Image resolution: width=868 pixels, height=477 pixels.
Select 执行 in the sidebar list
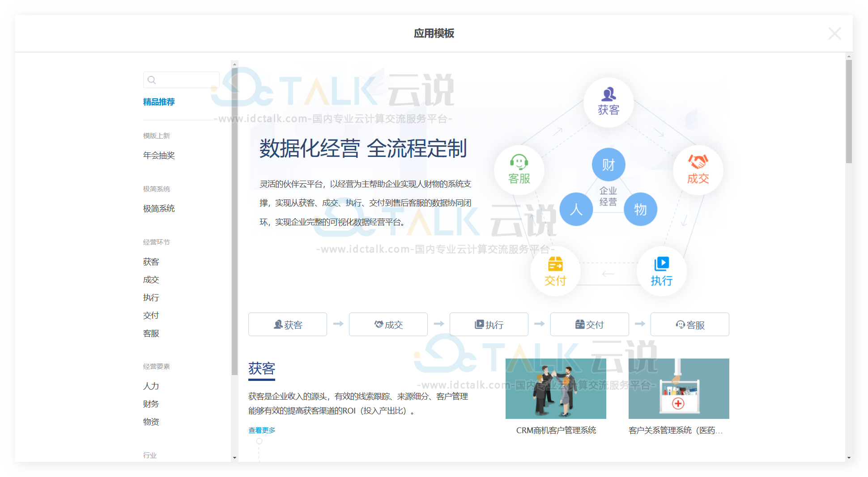pyautogui.click(x=151, y=297)
